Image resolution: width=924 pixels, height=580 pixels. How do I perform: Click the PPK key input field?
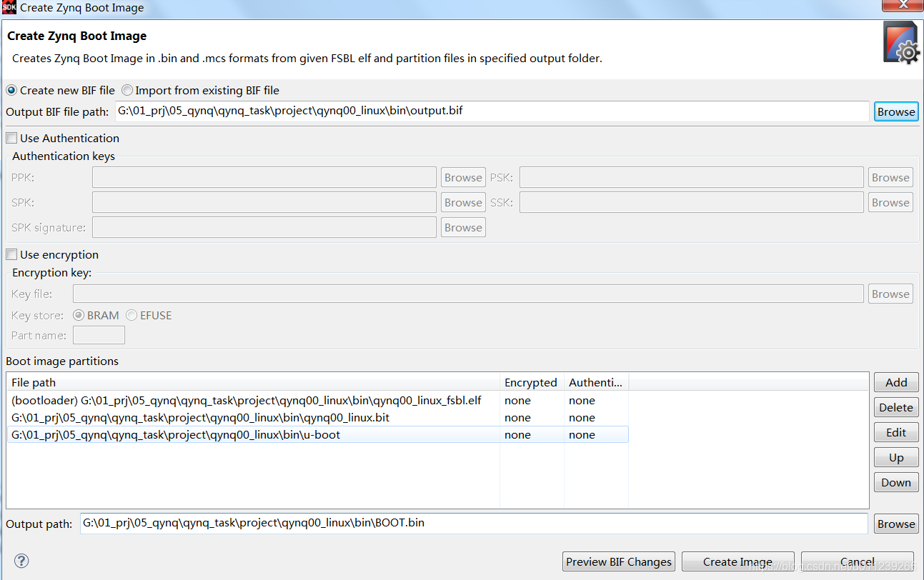[x=264, y=177]
